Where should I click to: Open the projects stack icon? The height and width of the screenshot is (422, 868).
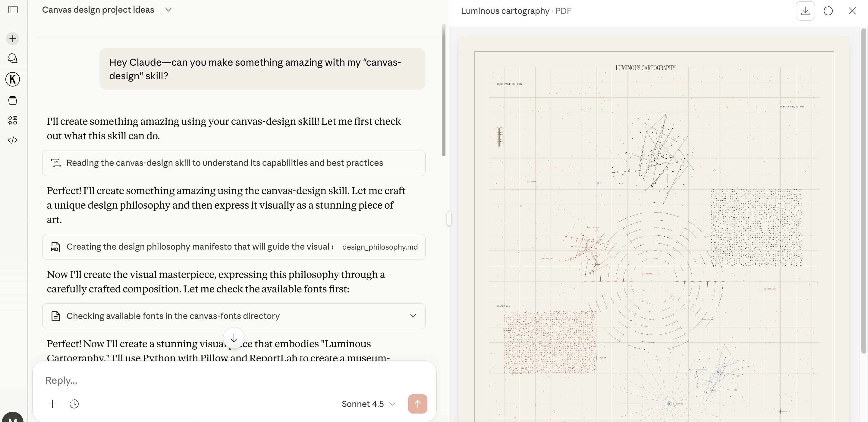click(13, 100)
